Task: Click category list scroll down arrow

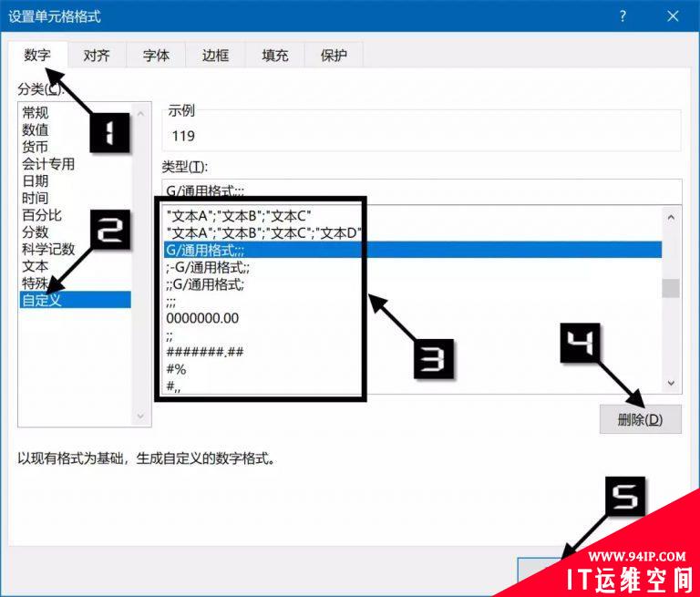Action: point(140,417)
